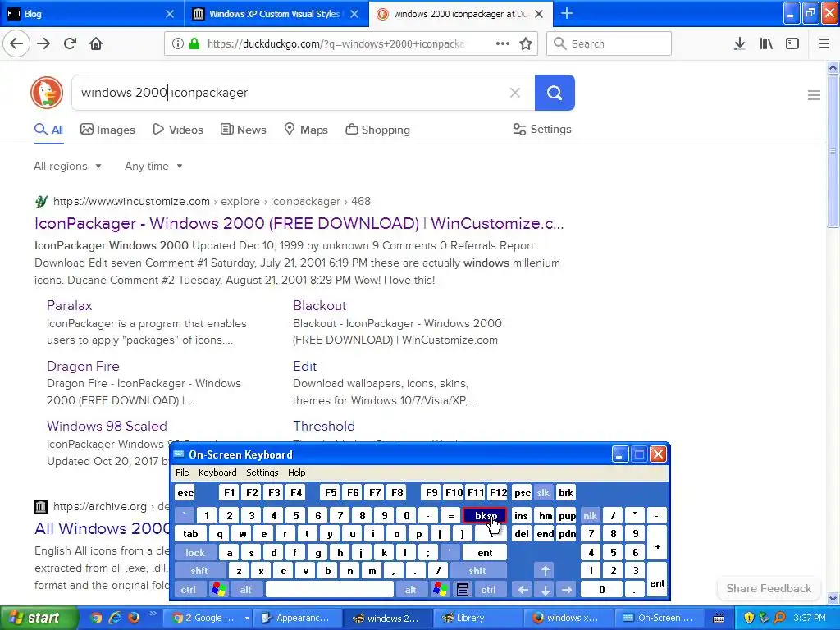Open a new browser tab
The image size is (840, 630).
[566, 13]
